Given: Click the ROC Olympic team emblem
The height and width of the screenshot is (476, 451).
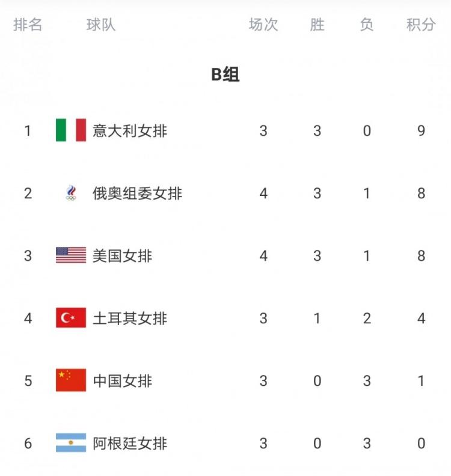Looking at the screenshot, I should click(71, 193).
